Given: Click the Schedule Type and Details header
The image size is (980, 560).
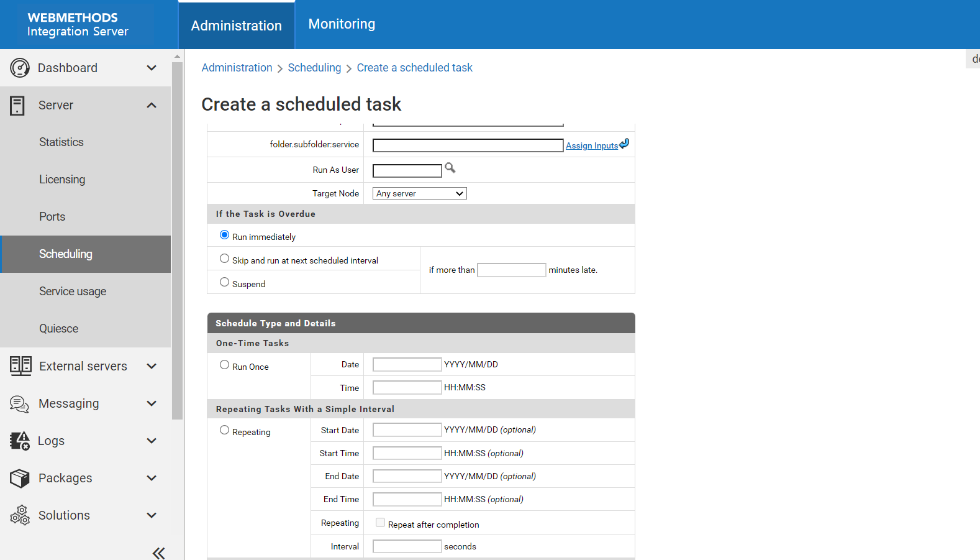Looking at the screenshot, I should click(x=421, y=323).
